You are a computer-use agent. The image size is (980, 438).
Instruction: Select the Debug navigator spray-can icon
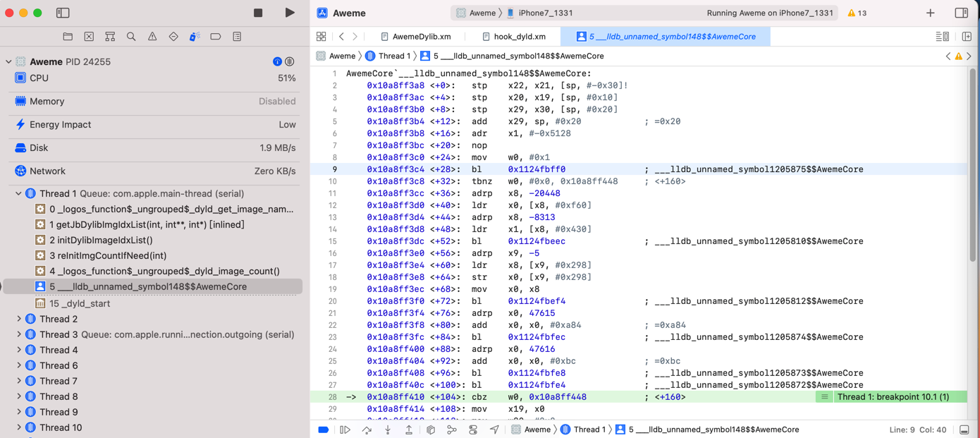tap(195, 37)
